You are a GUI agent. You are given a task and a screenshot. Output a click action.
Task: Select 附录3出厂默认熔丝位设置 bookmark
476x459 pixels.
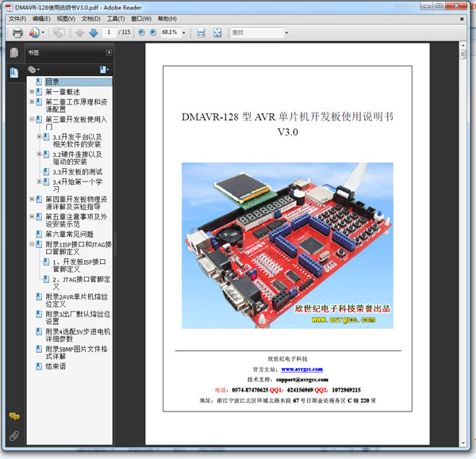pyautogui.click(x=78, y=318)
